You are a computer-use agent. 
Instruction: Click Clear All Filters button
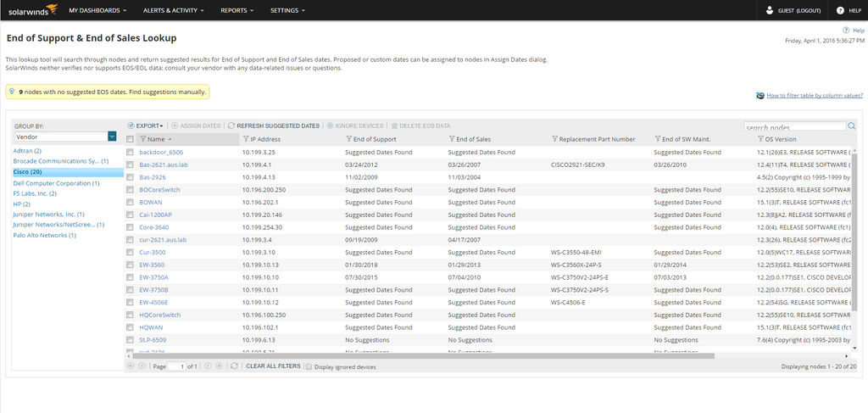point(274,366)
